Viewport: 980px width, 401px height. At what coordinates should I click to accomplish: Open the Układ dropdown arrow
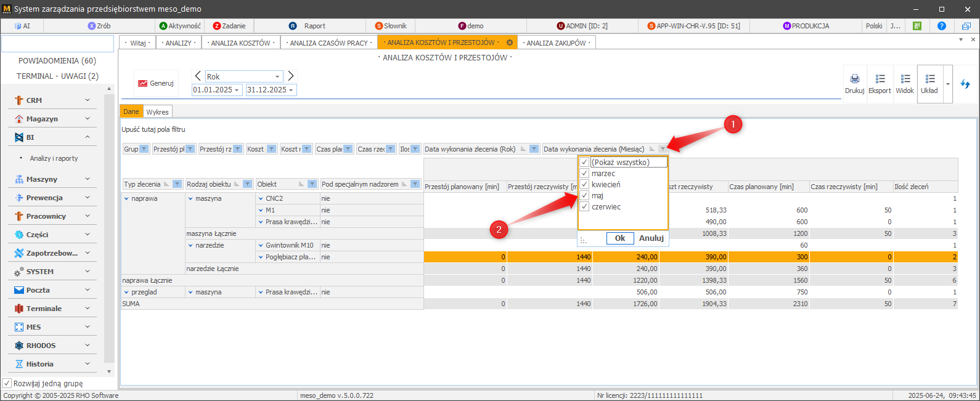click(x=947, y=84)
